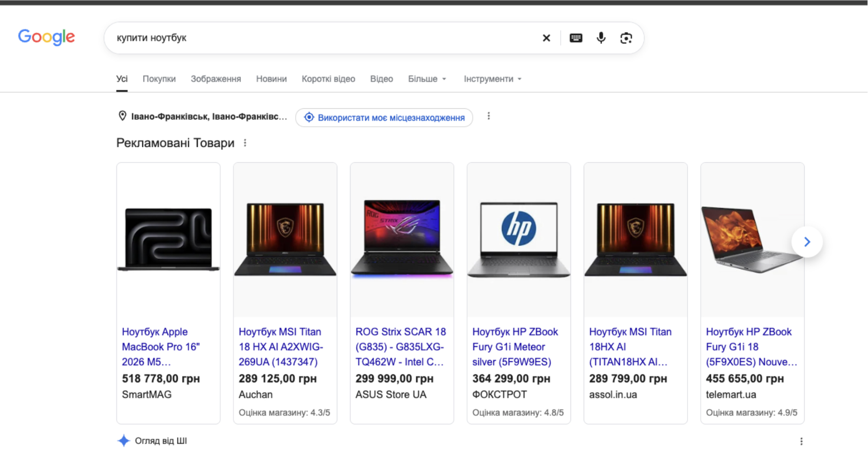Click Оцінка магазину: 4.8/5 rating

[x=518, y=412]
